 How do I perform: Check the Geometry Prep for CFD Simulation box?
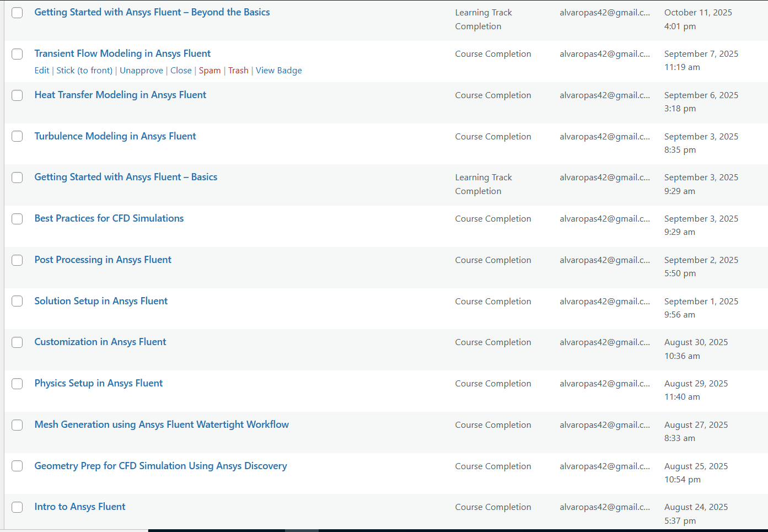17,466
